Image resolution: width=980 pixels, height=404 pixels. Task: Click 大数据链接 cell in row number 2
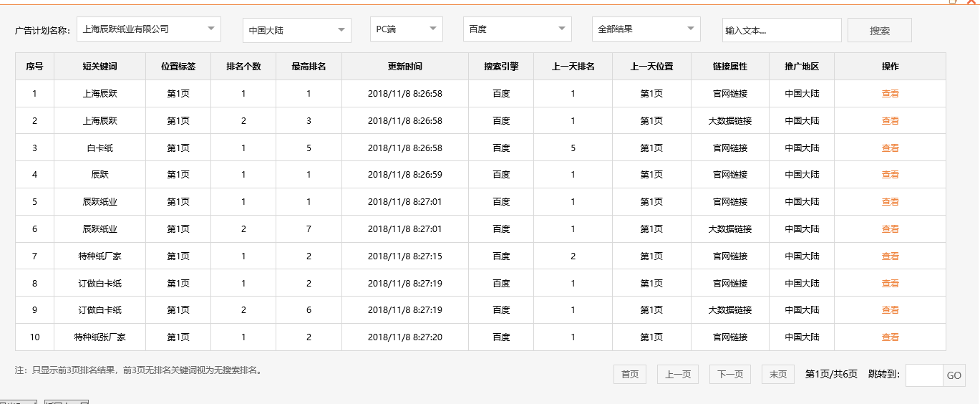pyautogui.click(x=730, y=120)
